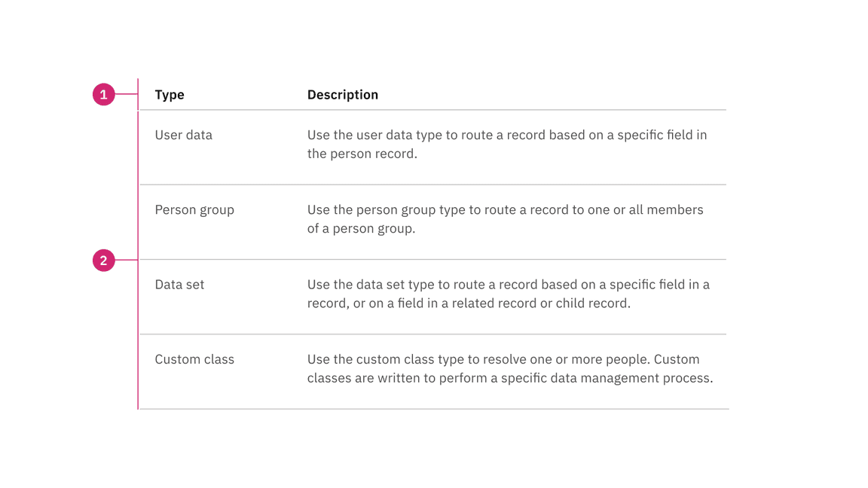Viewport: 868px width, 488px height.
Task: Click the pink annotation badge numbered 1
Action: 103,95
